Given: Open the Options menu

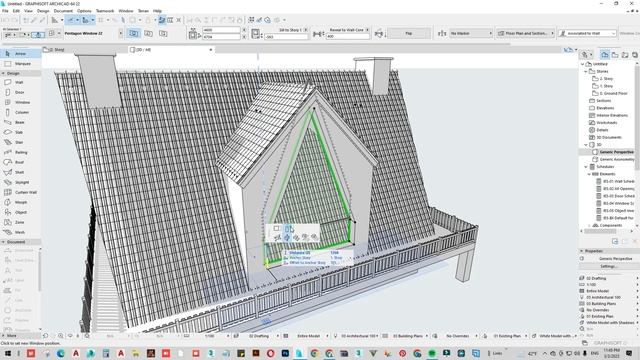Looking at the screenshot, I should (84, 11).
